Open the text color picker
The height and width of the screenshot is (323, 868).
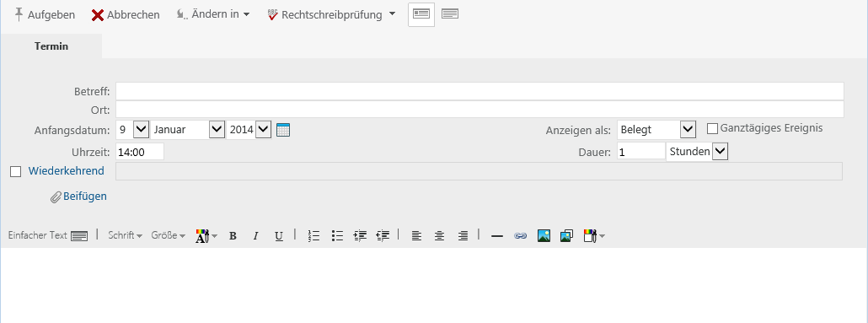point(206,235)
